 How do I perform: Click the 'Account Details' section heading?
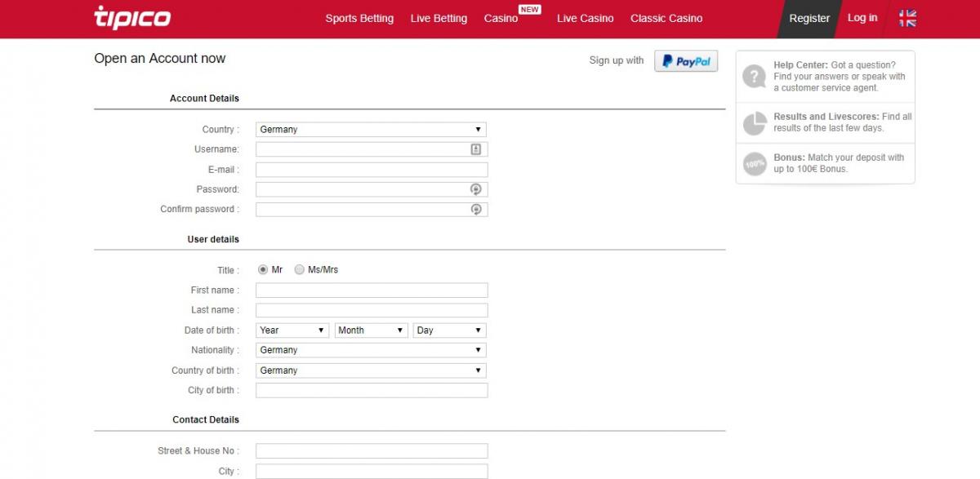[204, 98]
